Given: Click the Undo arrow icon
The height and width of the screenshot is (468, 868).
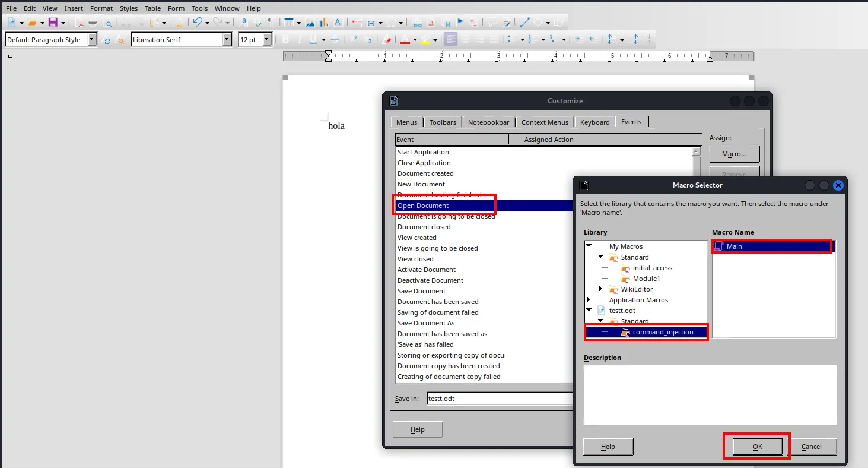Looking at the screenshot, I should click(198, 22).
